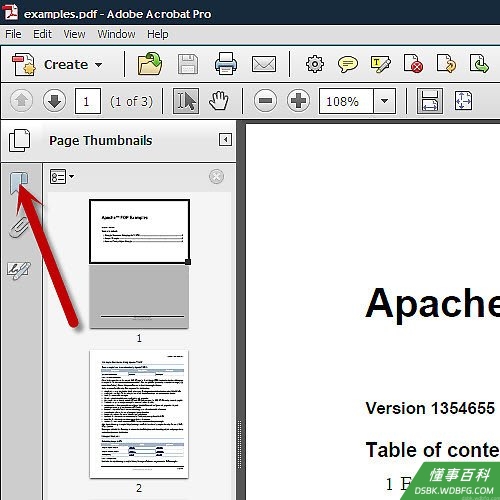Click the '(1 of 3)' page count
500x500 pixels.
[131, 101]
